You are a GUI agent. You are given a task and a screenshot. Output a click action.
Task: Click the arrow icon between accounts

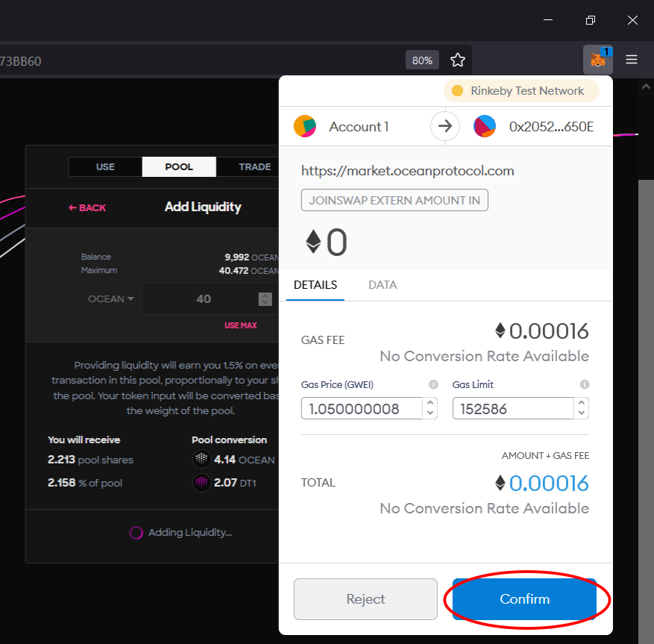(445, 126)
